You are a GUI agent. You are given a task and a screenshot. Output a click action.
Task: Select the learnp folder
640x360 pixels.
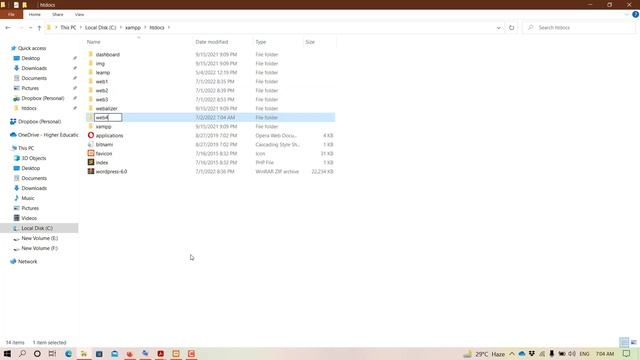pyautogui.click(x=102, y=73)
